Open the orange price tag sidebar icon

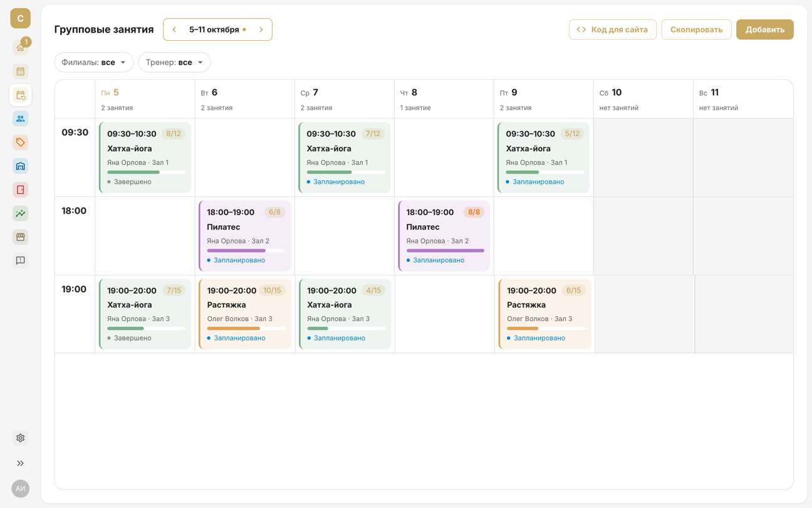(x=21, y=142)
